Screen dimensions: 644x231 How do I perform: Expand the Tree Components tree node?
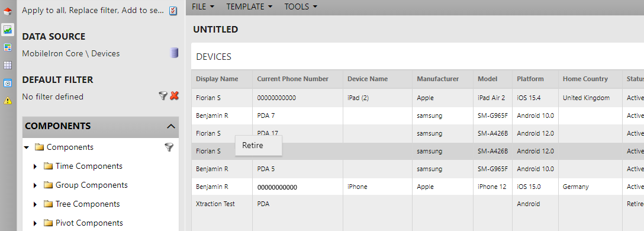(x=36, y=204)
